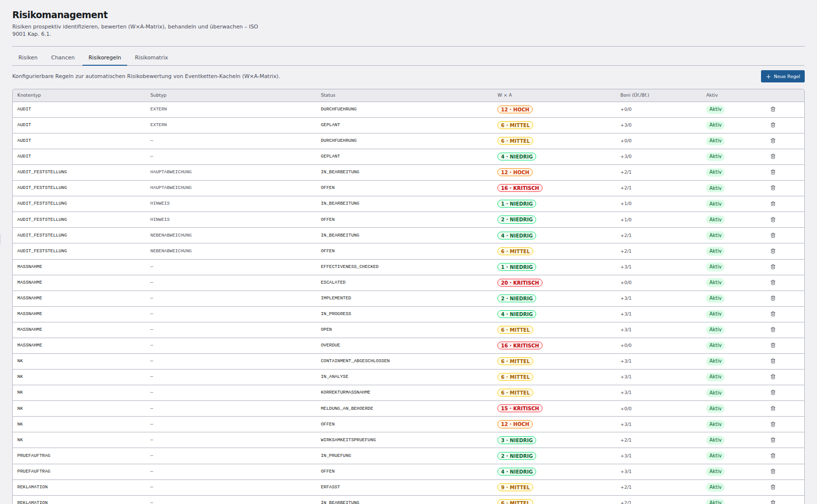Screen dimensions: 817x504
Task: Delete the AUDIT EXTERN DURCHFUEHRUNG rule
Action: point(773,109)
